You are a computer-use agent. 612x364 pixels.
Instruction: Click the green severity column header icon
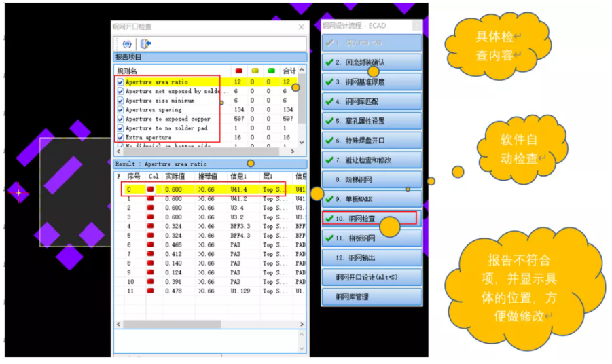(271, 71)
